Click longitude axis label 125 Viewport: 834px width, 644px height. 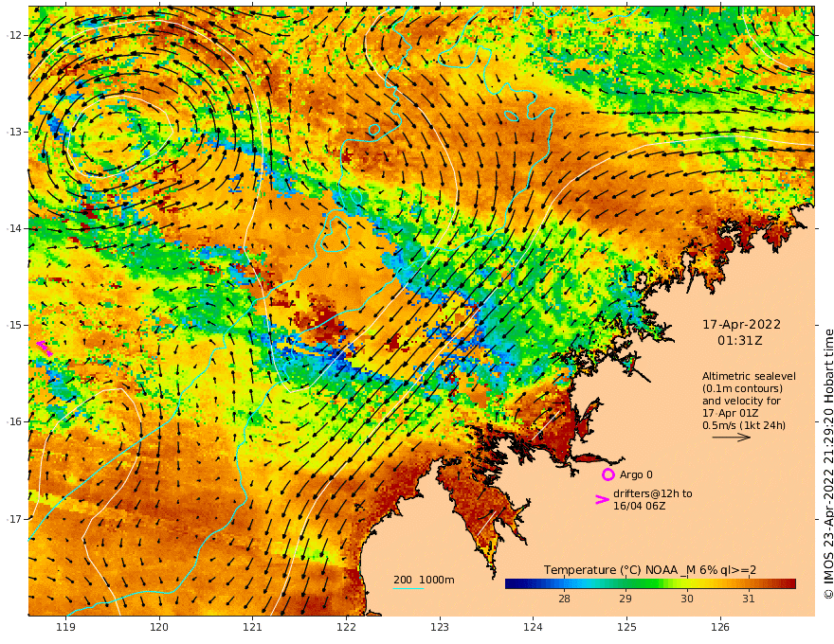[626, 627]
